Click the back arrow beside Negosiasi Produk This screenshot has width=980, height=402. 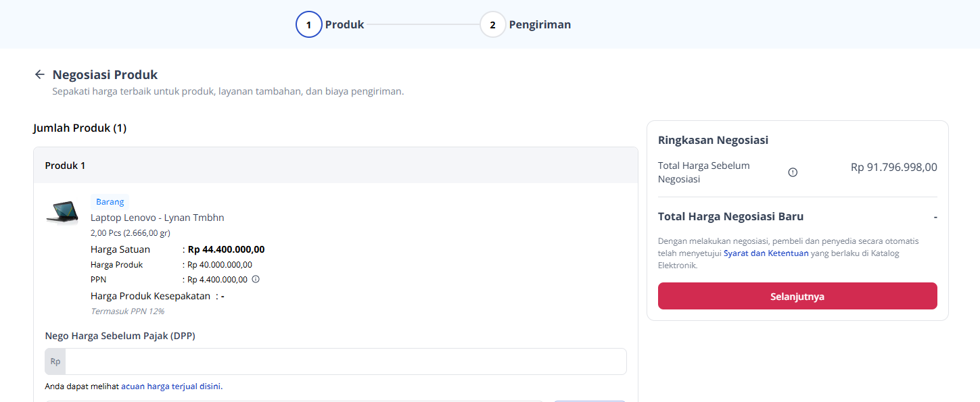[40, 74]
